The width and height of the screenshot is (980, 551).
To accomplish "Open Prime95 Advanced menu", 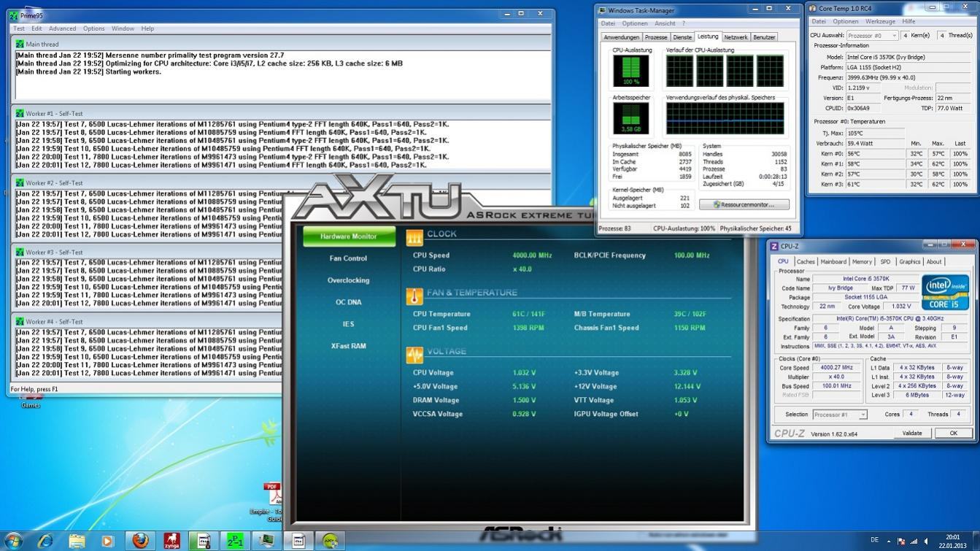I will [x=62, y=28].
